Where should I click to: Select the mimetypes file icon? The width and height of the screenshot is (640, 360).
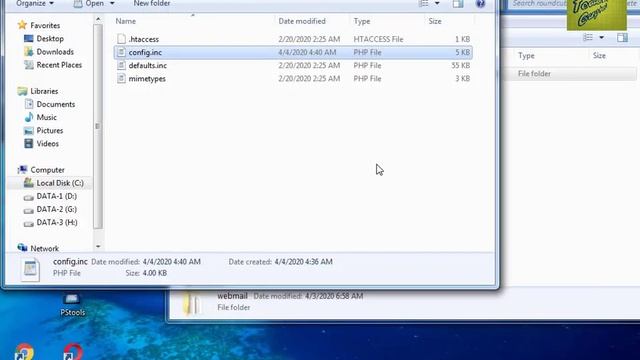coord(121,78)
